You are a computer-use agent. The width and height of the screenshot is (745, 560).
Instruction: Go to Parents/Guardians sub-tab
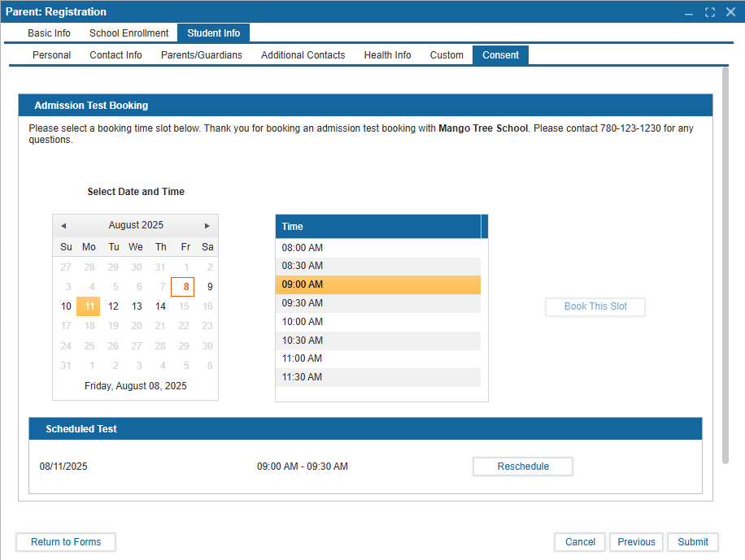[x=201, y=55]
